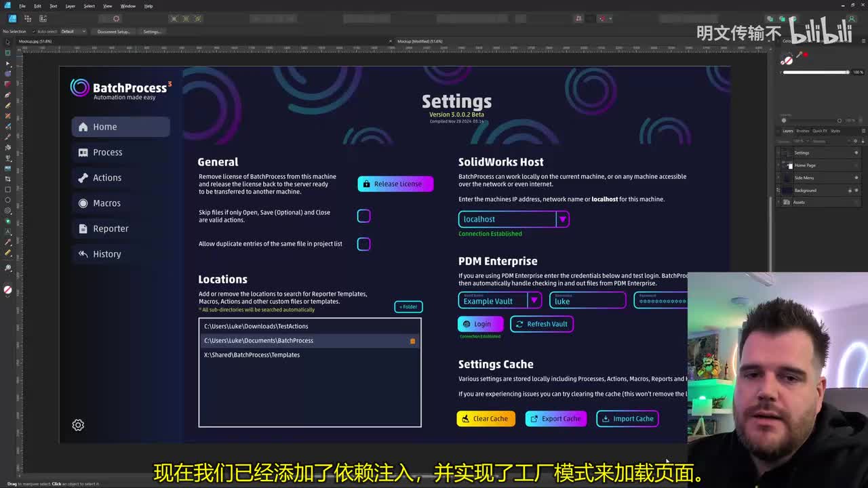Select the Zoom tool in the toolbar
Screen dimensions: 868x488
pyautogui.click(x=7, y=267)
